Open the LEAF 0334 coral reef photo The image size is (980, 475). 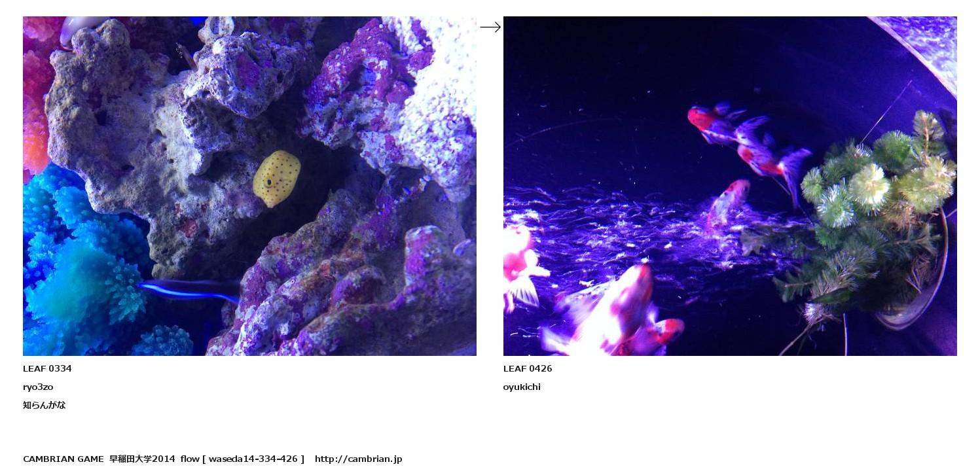[x=249, y=186]
